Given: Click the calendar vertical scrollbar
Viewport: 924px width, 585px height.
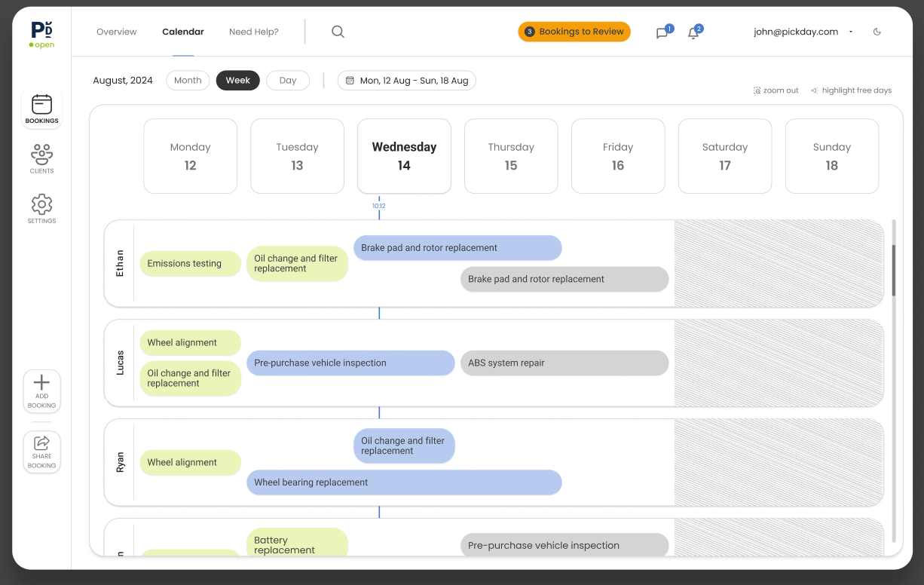Looking at the screenshot, I should [x=894, y=271].
